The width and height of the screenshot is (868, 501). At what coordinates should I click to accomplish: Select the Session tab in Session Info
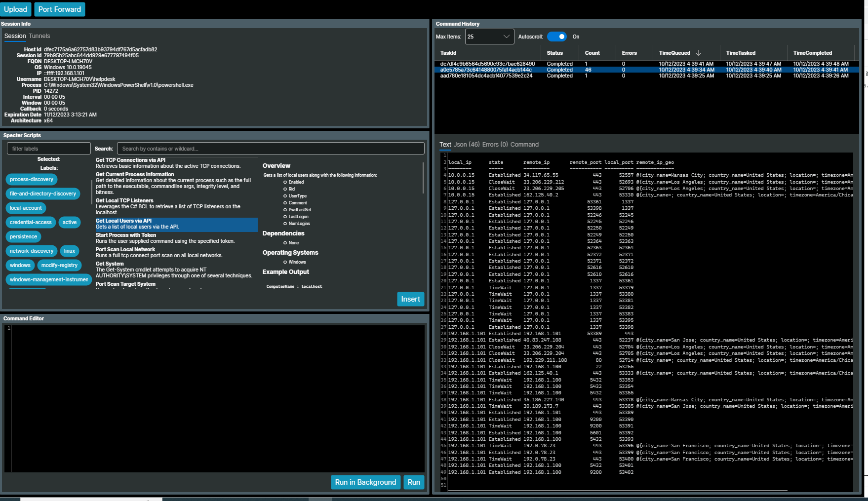coord(15,36)
